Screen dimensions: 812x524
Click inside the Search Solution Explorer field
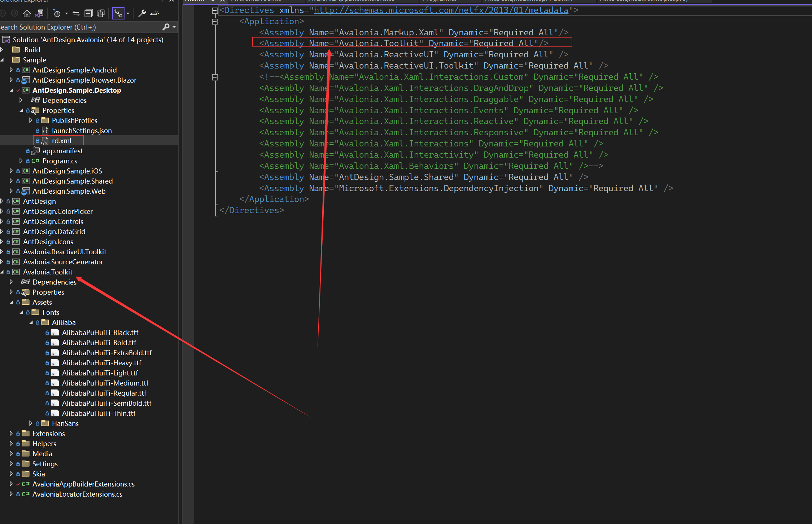click(x=72, y=27)
